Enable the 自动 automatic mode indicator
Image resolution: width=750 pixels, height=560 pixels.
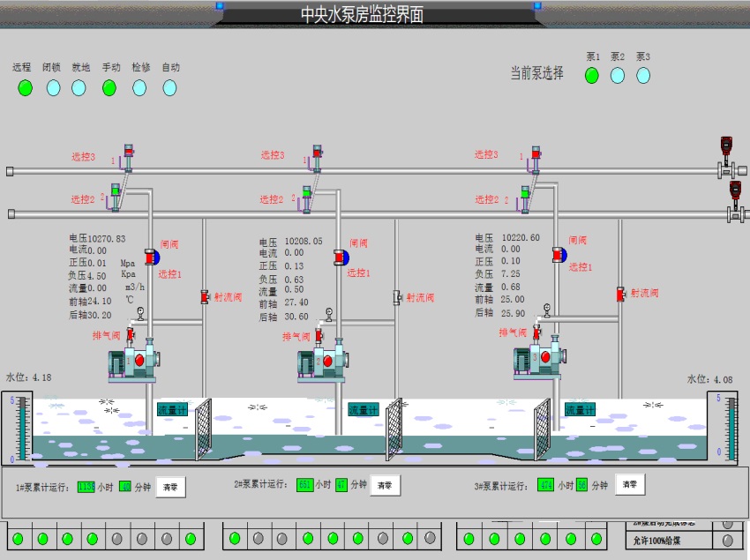click(x=169, y=87)
